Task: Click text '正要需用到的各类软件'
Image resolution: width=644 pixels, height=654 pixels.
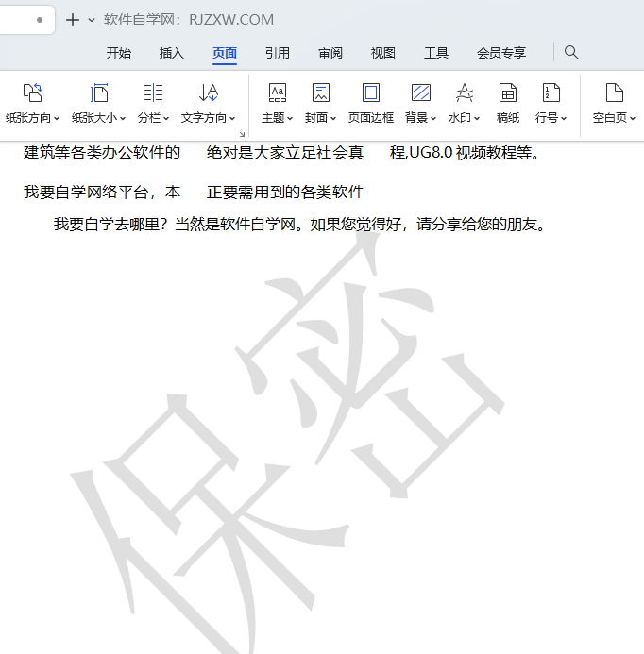Action: 285,193
